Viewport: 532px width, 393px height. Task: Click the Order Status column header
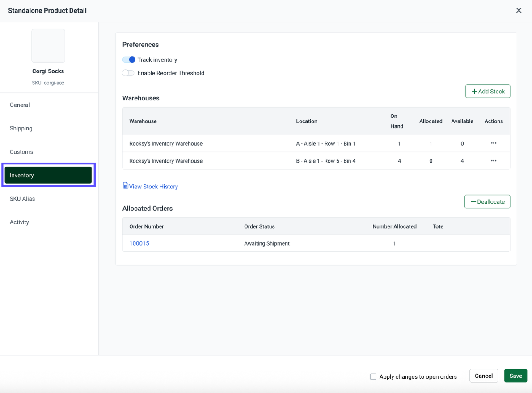[x=259, y=226]
